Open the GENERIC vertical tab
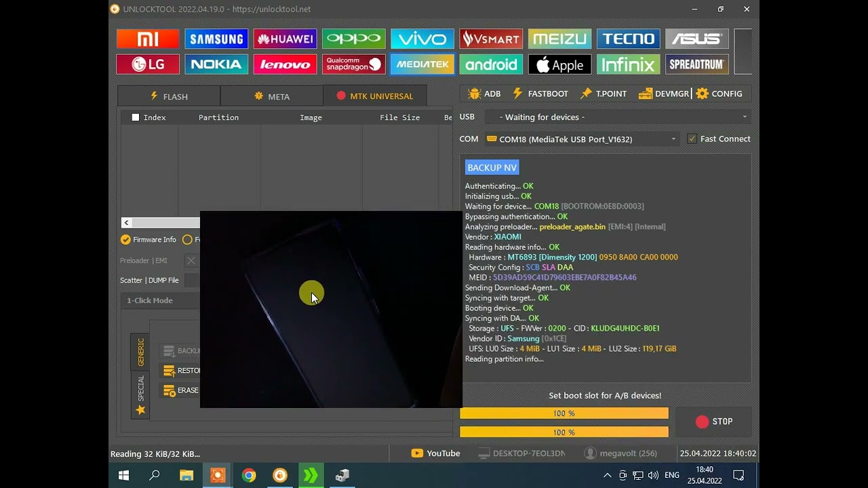Screen dimensions: 868x488 tap(140, 352)
